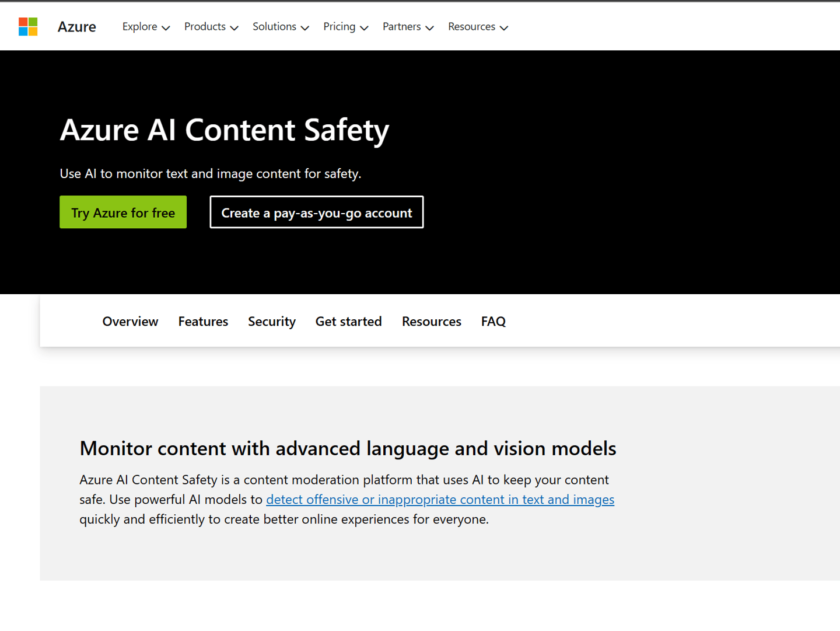Click the Microsoft logo
The image size is (840, 631).
pyautogui.click(x=27, y=26)
